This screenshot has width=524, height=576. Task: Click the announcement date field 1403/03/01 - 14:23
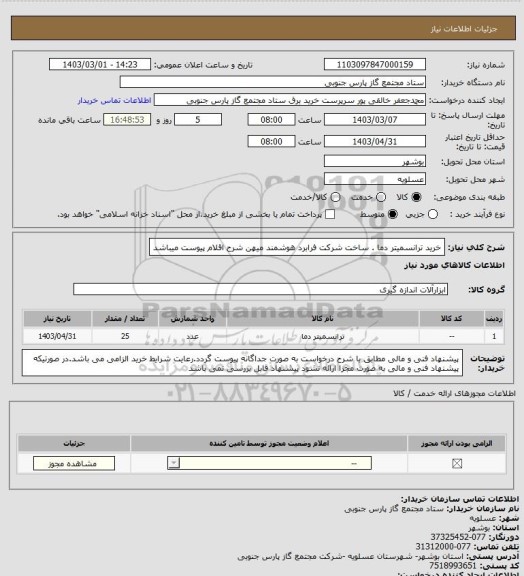[100, 64]
